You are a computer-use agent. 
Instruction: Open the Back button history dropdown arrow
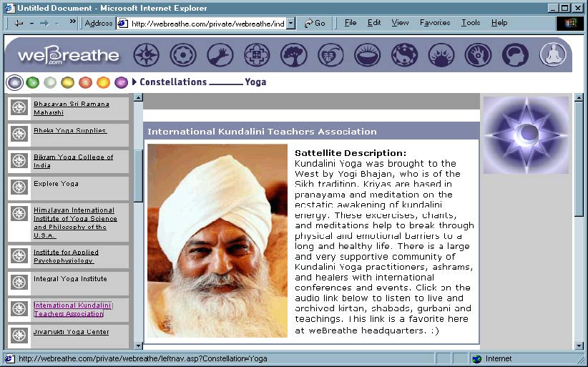click(31, 23)
